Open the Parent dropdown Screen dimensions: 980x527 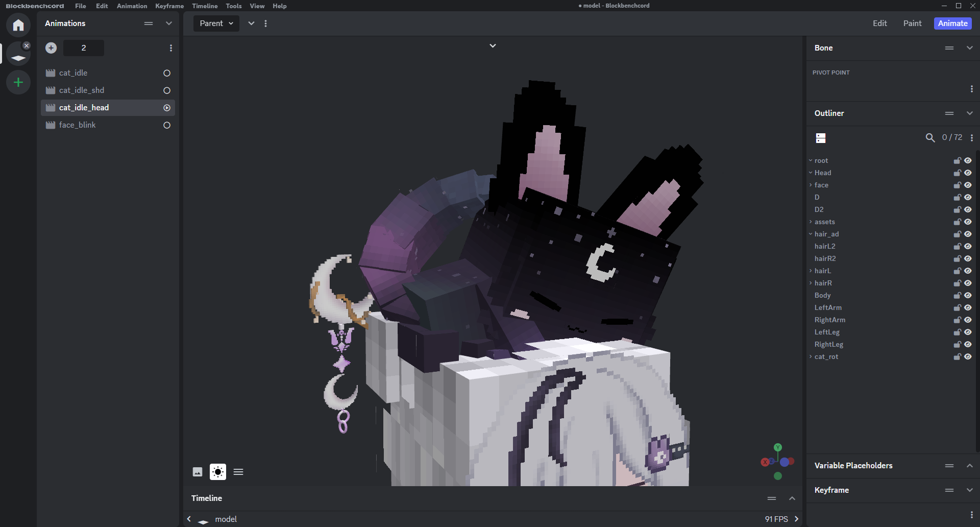coord(216,23)
